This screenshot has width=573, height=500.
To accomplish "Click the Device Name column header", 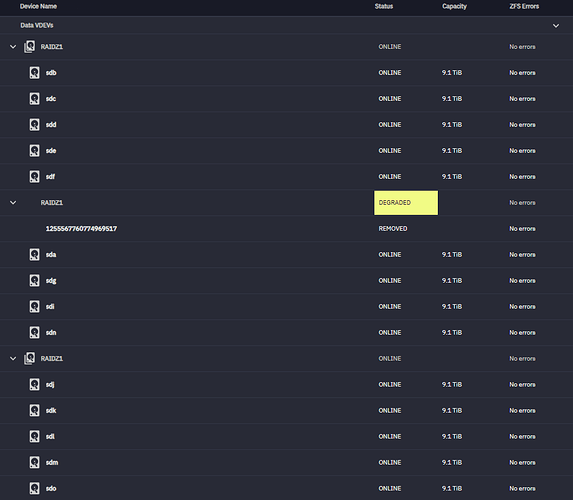I will point(38,6).
